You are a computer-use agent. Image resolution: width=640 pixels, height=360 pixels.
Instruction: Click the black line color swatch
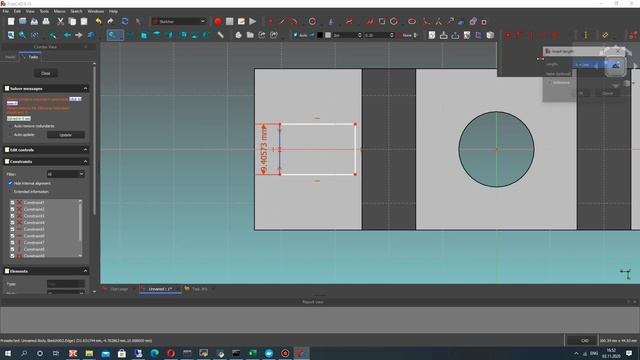click(320, 36)
